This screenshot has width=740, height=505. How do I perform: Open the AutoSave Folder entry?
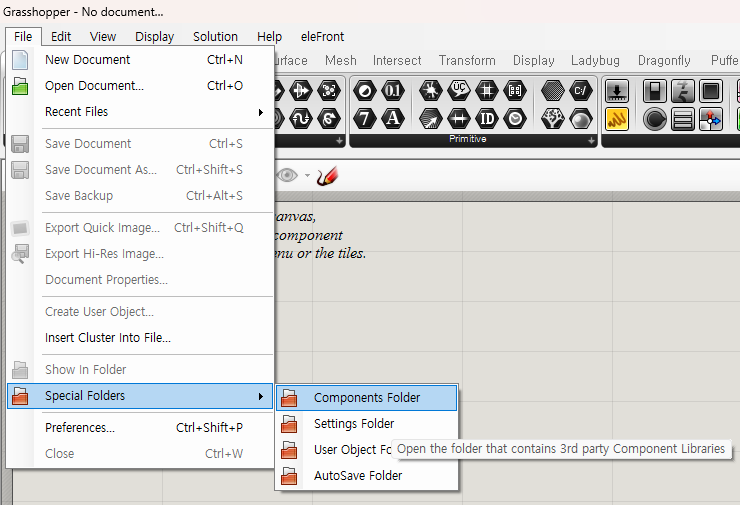point(367,476)
